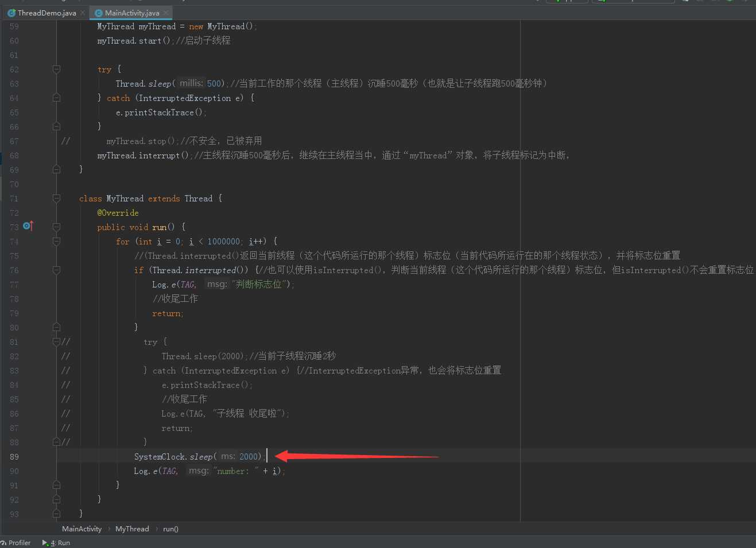Click the @Override annotation on line 72
Screen dimensions: 756x548
pos(118,213)
